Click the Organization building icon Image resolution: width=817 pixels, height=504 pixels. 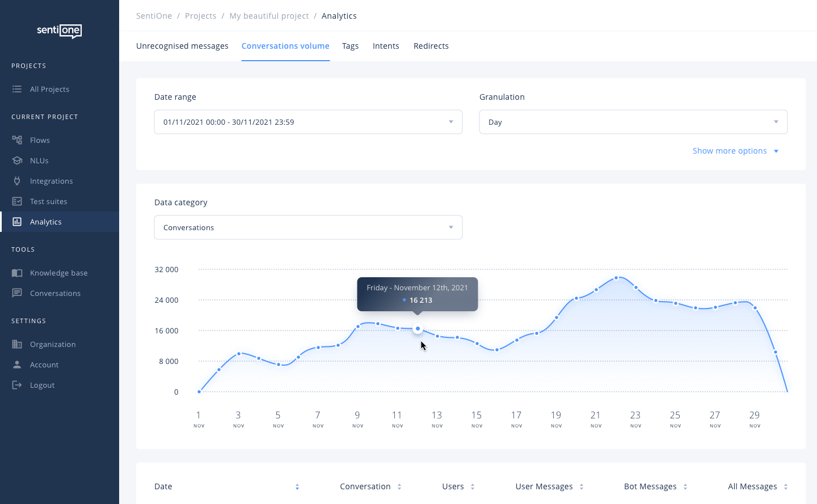[x=17, y=344]
